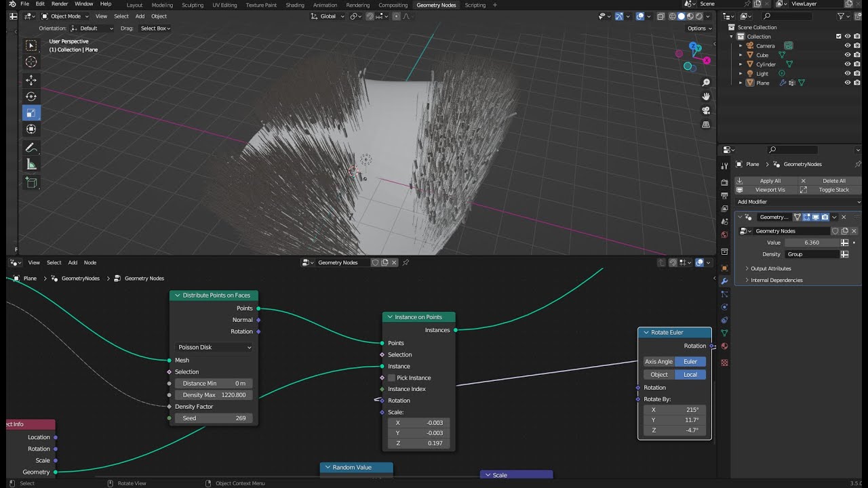This screenshot has width=868, height=488.
Task: Open the Options dropdown in viewport
Action: click(699, 28)
